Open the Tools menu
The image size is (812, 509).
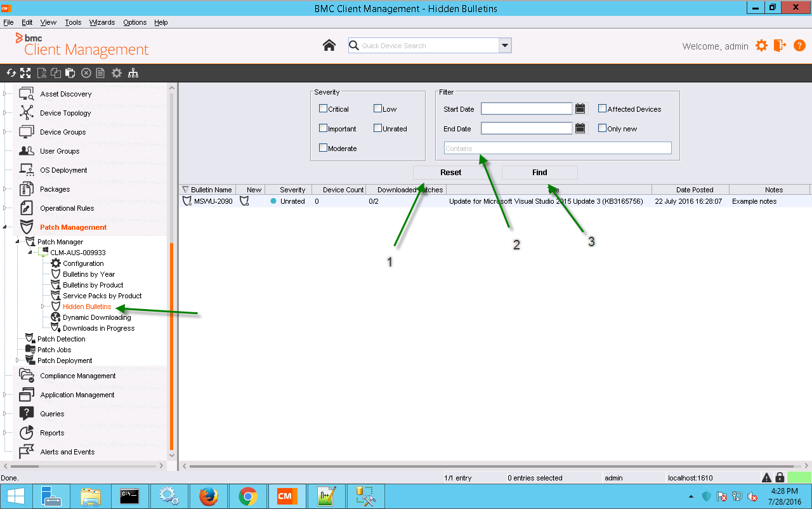(x=73, y=22)
